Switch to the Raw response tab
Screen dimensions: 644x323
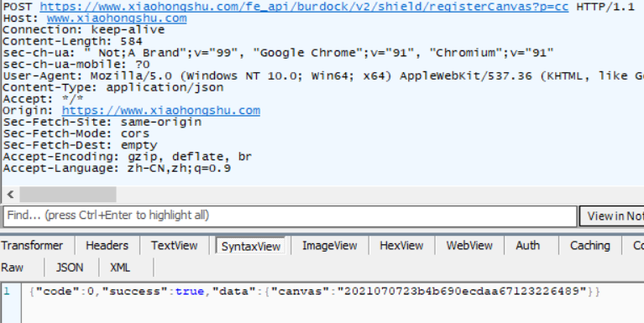coord(13,268)
